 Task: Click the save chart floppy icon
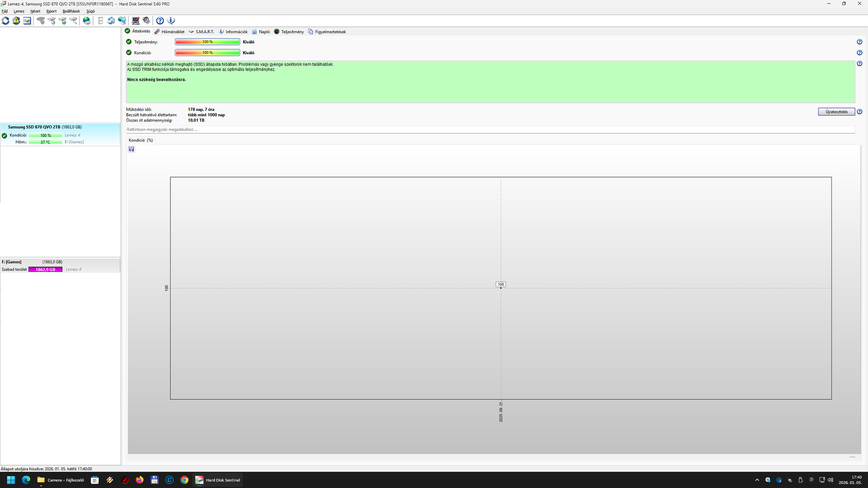click(131, 149)
